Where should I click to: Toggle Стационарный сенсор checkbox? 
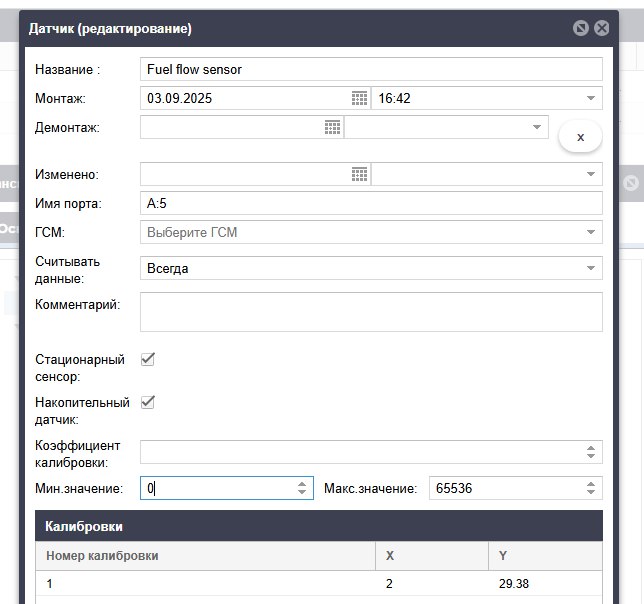148,359
